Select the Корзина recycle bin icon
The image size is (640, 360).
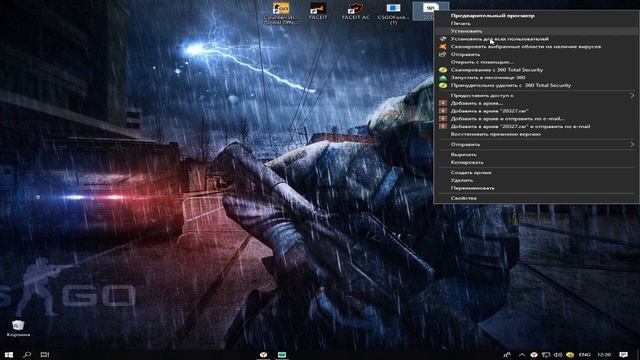tap(18, 329)
